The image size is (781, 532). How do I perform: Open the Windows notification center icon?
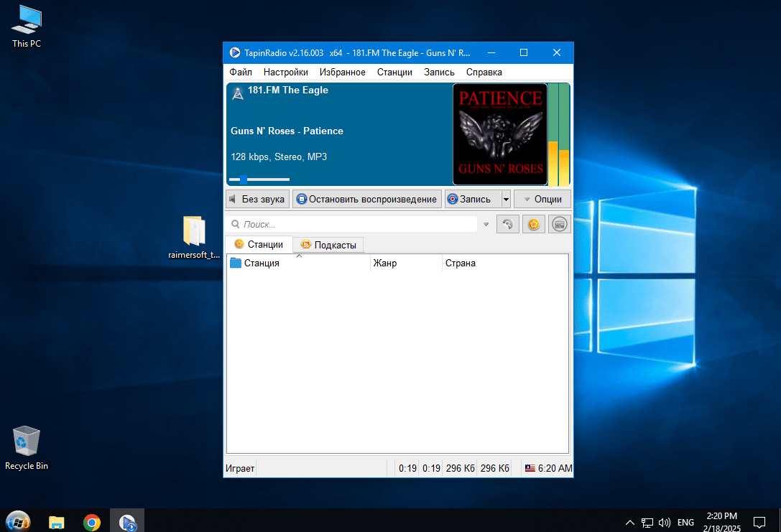[x=759, y=522]
